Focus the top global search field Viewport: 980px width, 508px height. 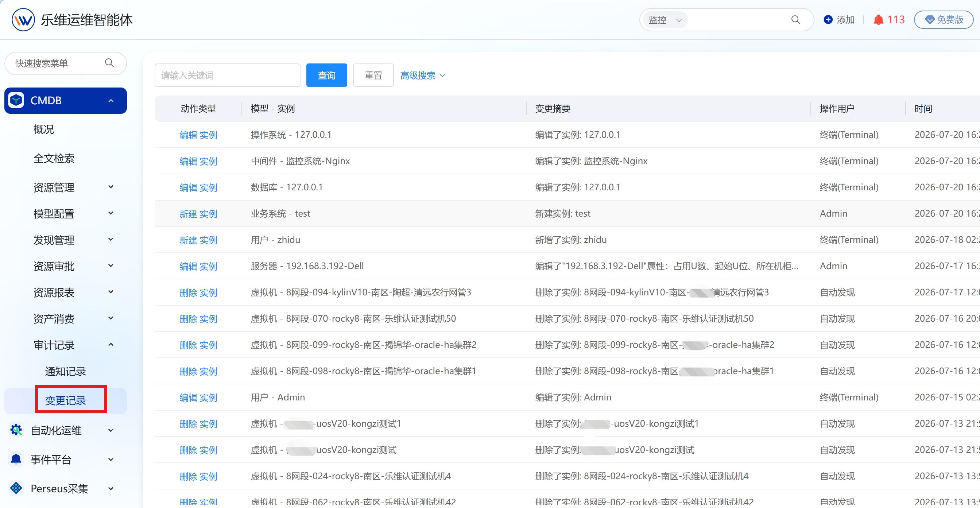(738, 20)
